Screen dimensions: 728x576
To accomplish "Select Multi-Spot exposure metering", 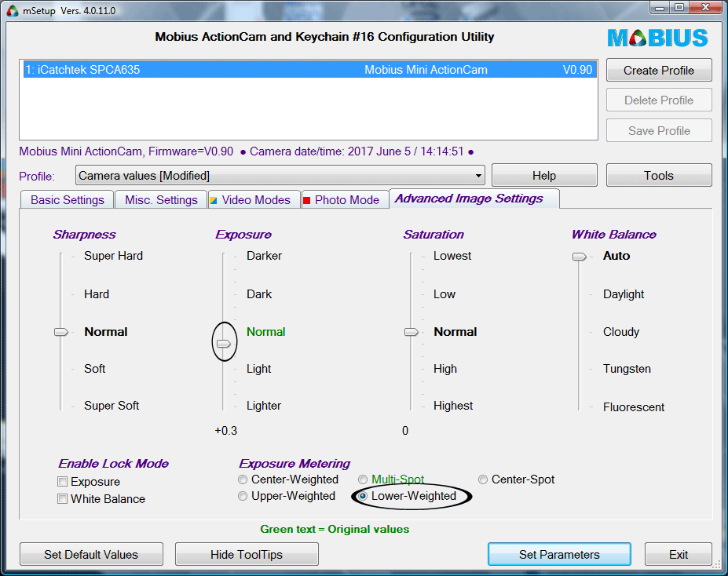I will pos(363,479).
